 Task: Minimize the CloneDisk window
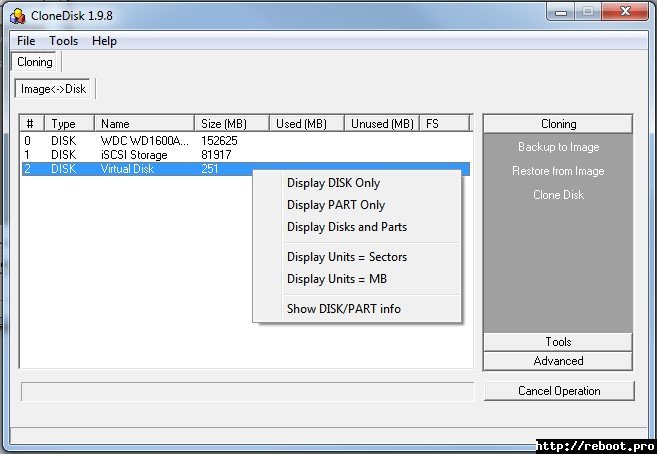[561, 12]
